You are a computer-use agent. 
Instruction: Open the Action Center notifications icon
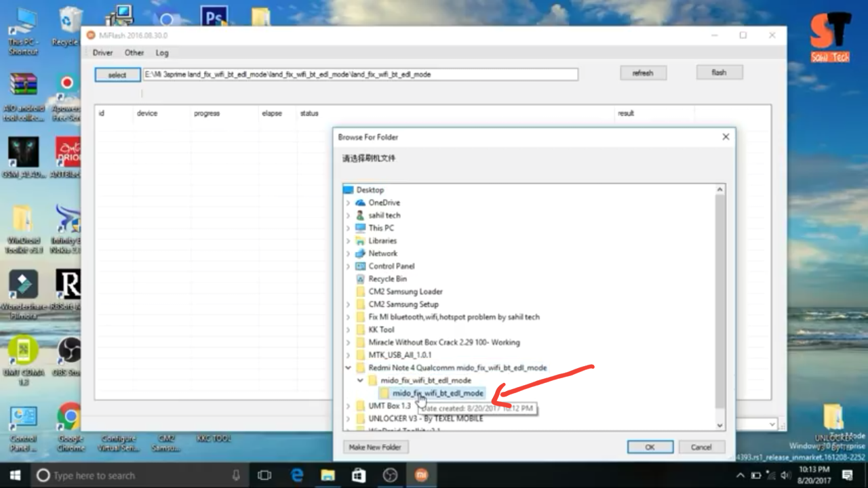[x=847, y=475]
